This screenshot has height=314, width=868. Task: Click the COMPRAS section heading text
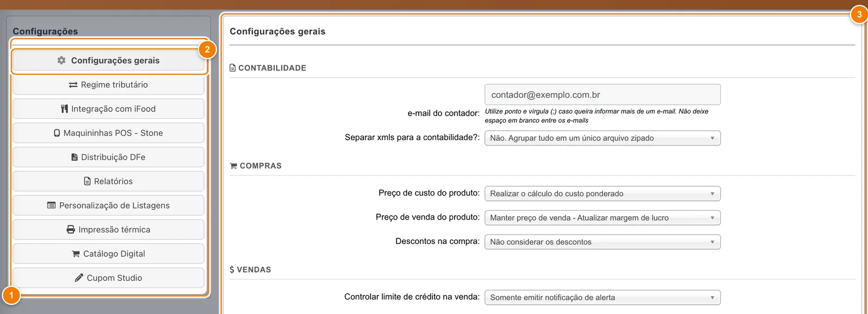coord(260,166)
